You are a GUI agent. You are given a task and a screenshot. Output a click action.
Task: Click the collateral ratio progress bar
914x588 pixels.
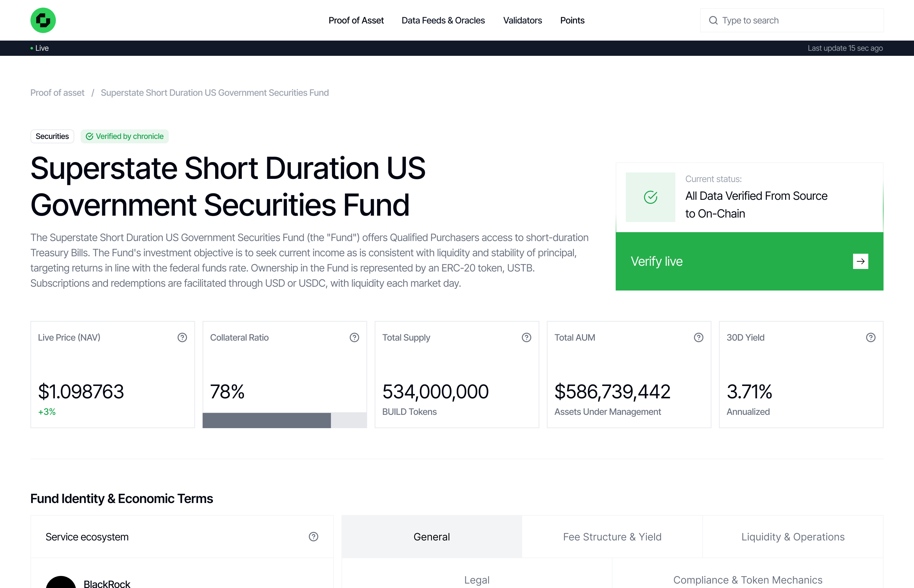pyautogui.click(x=285, y=420)
